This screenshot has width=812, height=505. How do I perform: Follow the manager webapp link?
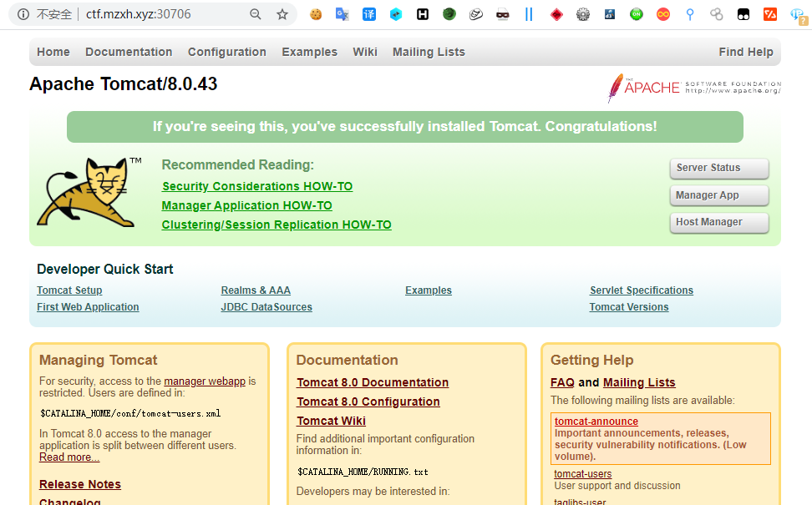point(205,381)
